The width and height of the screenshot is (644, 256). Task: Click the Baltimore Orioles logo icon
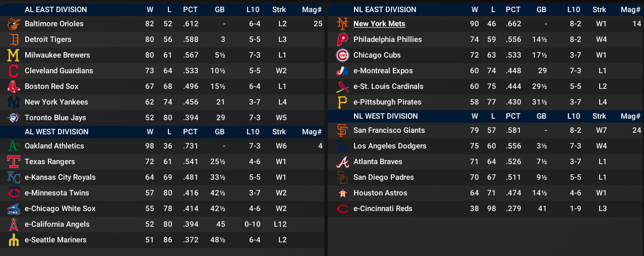[x=13, y=24]
